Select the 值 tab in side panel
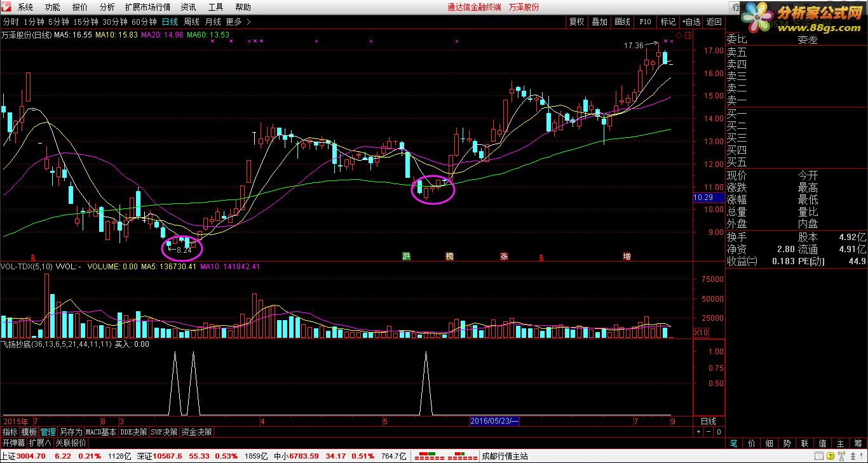Image resolution: width=868 pixels, height=463 pixels. point(822,443)
